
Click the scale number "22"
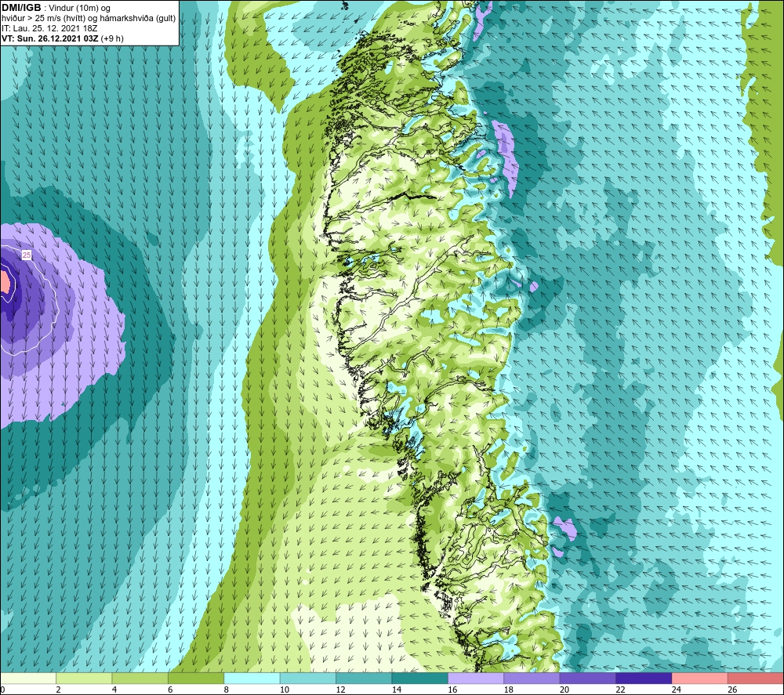coord(620,690)
